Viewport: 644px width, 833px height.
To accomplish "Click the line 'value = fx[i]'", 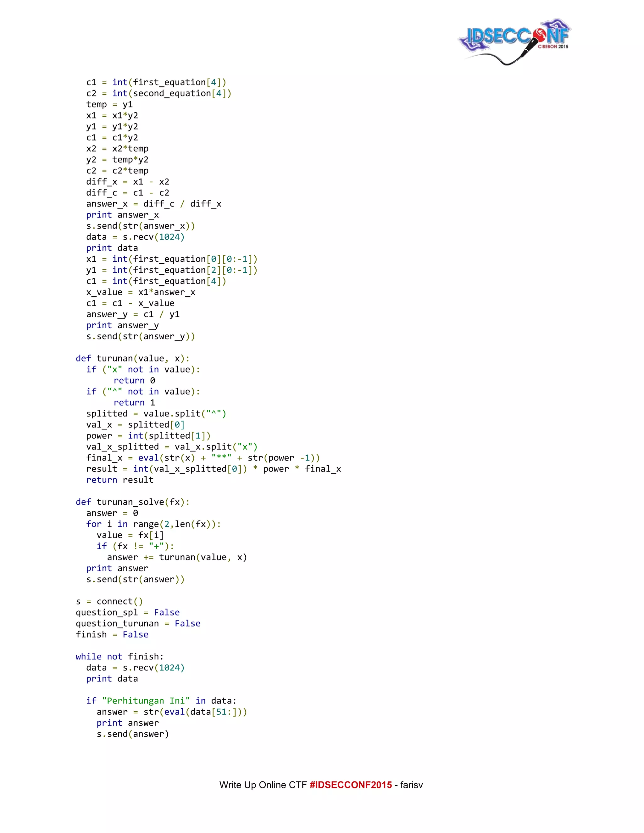I will (130, 536).
